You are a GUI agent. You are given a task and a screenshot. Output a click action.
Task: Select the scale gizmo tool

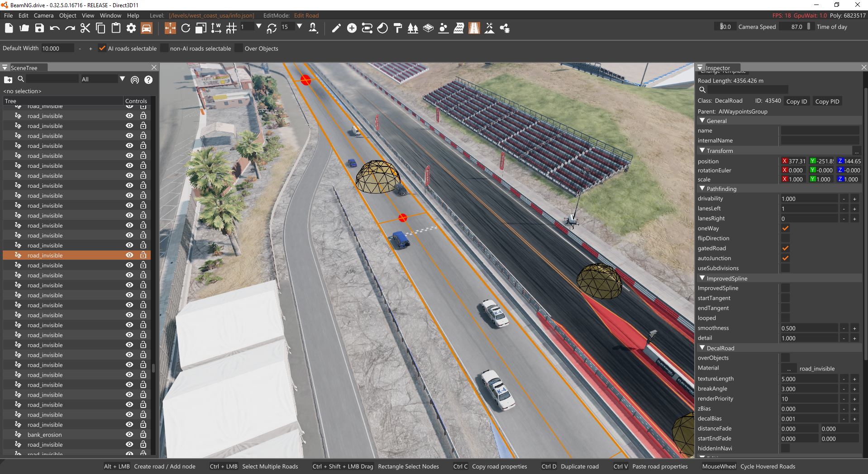201,28
